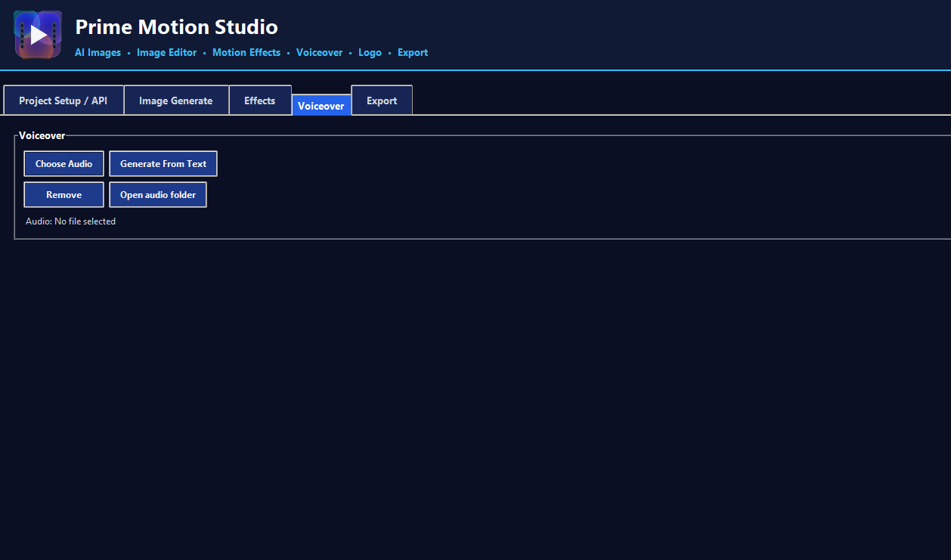Open the Project Setup / API tab
The height and width of the screenshot is (560, 951).
click(64, 101)
